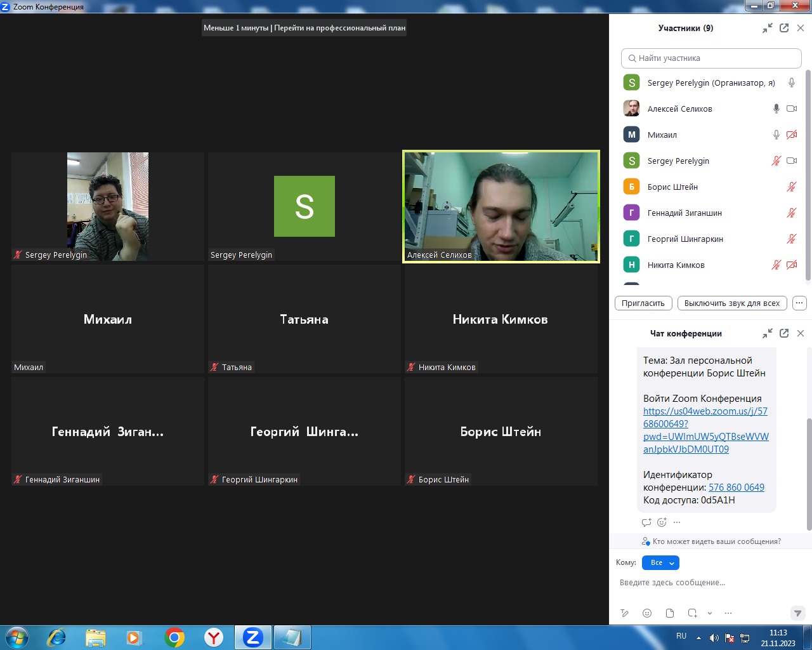Toggle microphone for Алексей Селихов in participants

tap(776, 109)
